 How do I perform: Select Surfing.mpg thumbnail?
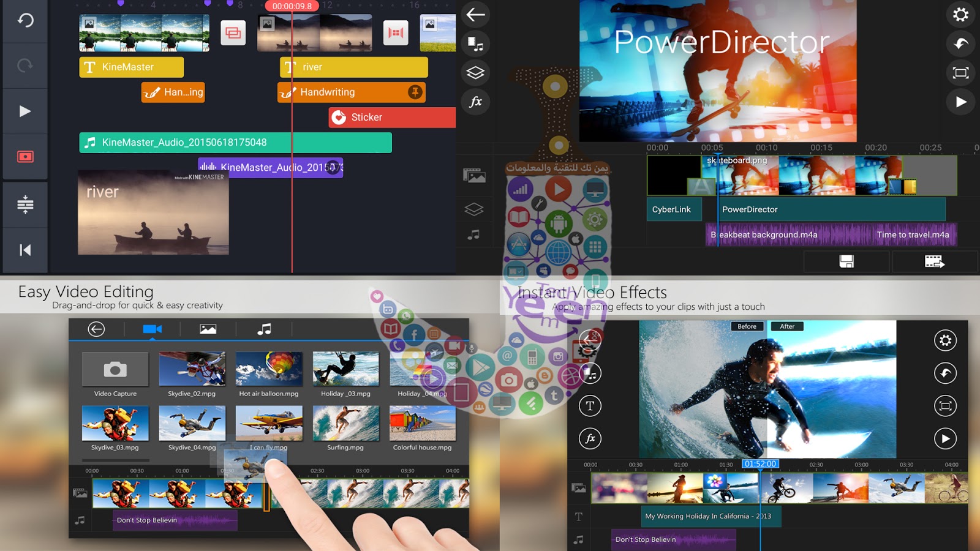pyautogui.click(x=345, y=423)
